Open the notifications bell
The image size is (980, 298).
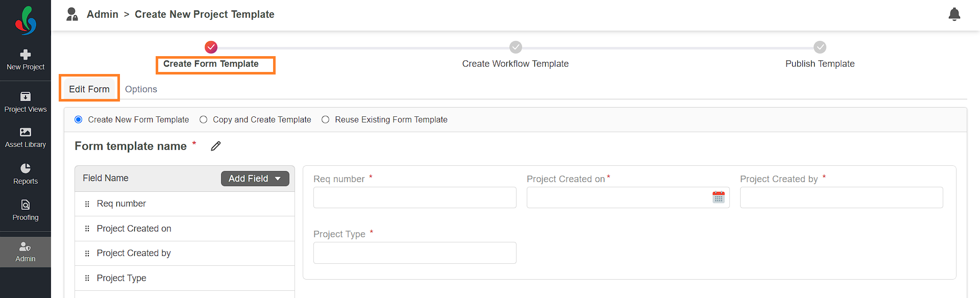point(954,14)
